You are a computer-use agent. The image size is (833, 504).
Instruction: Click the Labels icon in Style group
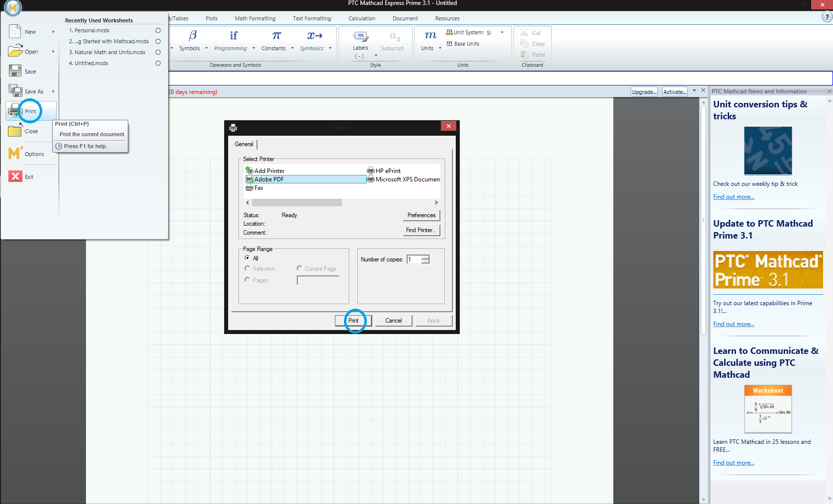pos(360,36)
